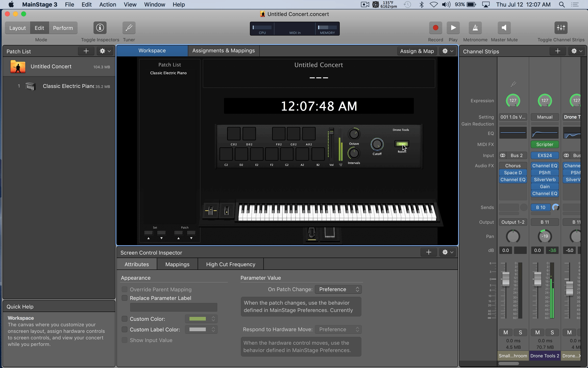Click the Expression knob on Small...hroom strip

[x=513, y=101]
